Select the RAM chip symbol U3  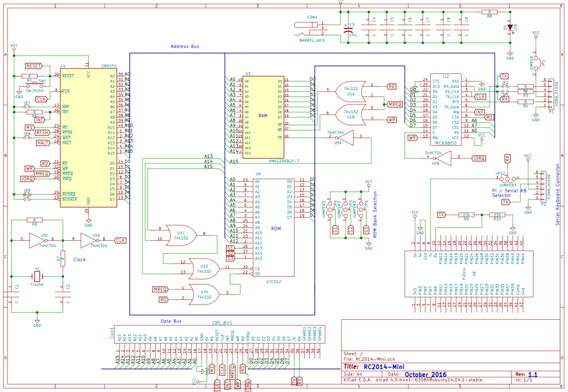263,117
